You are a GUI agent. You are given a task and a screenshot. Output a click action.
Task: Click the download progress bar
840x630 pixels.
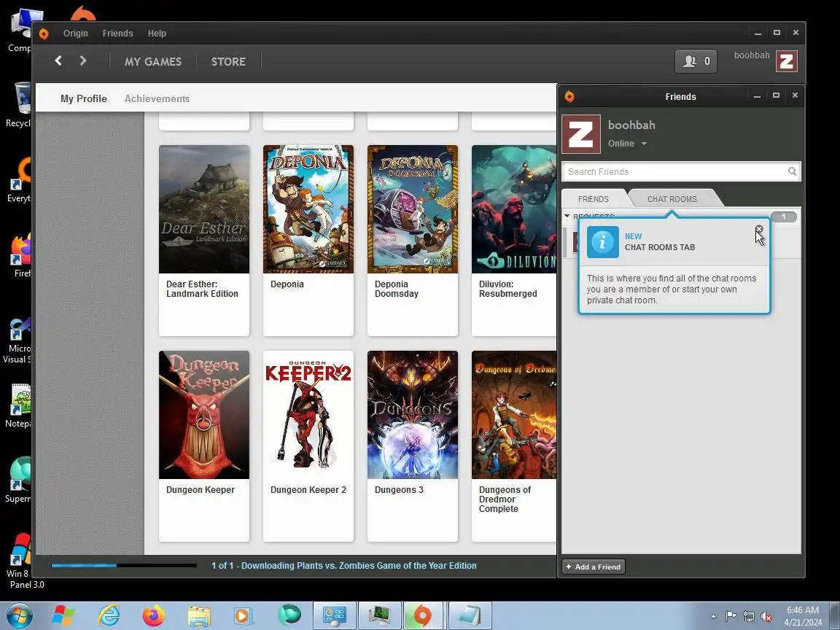[124, 565]
